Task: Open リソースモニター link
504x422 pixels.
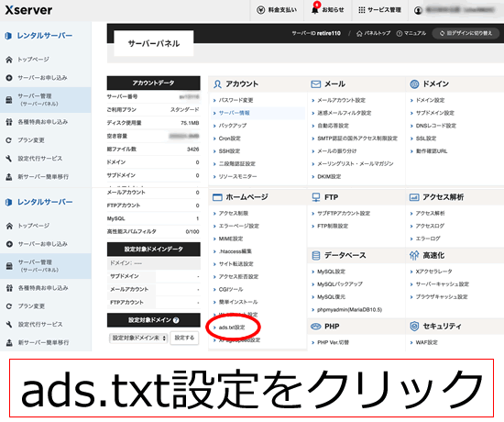Action: (237, 177)
